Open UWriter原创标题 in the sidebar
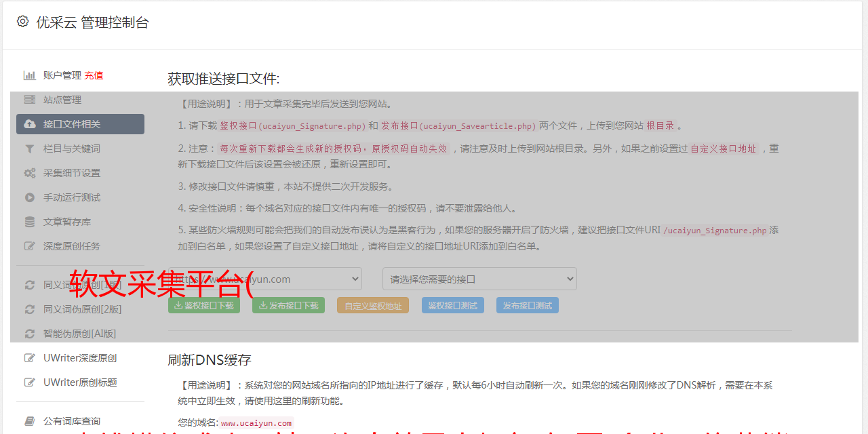The width and height of the screenshot is (868, 434). pos(80,382)
